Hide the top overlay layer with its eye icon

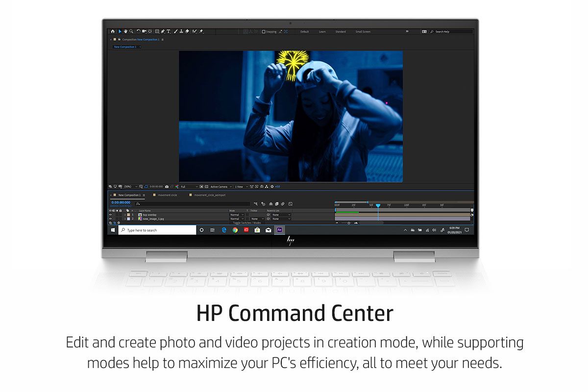click(x=110, y=215)
